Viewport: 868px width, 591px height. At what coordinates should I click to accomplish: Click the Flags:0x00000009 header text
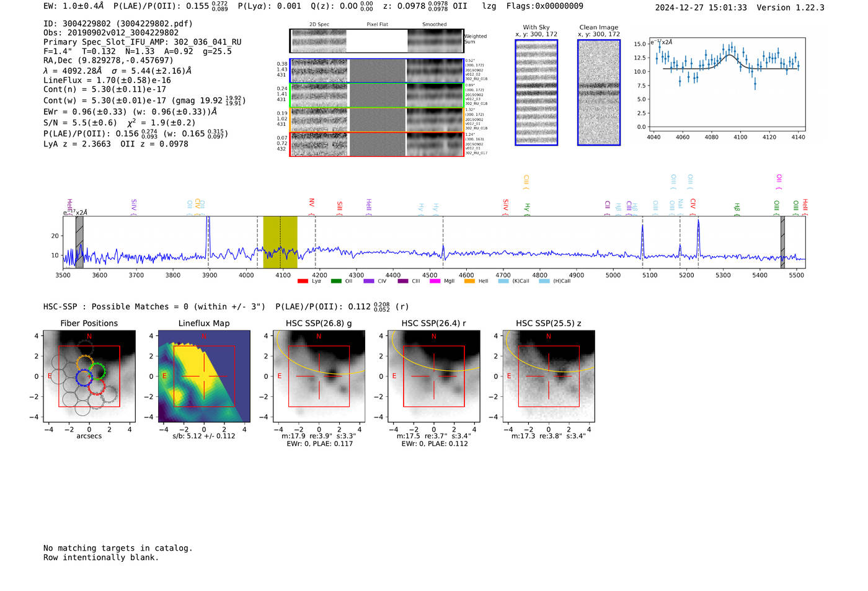coord(544,6)
